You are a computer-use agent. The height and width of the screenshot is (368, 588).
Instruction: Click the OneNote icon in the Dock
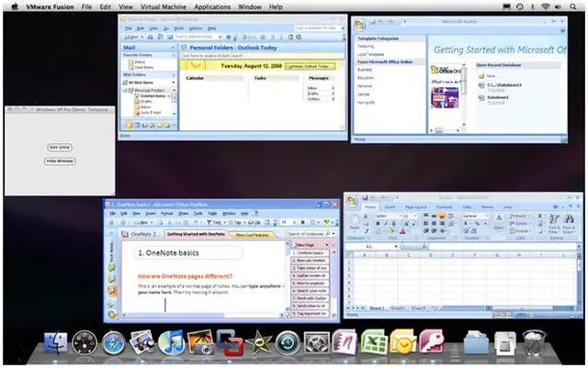[345, 341]
